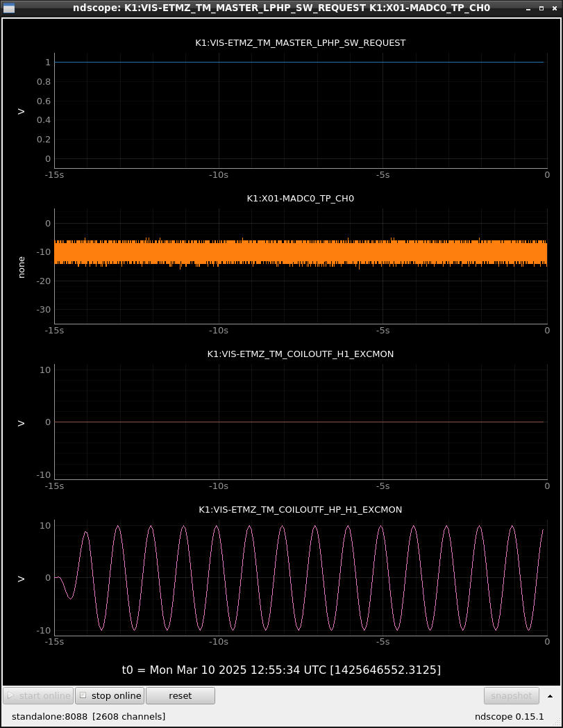Maximize the ndscope window
Image resolution: width=563 pixels, height=728 pixels.
(x=541, y=8)
